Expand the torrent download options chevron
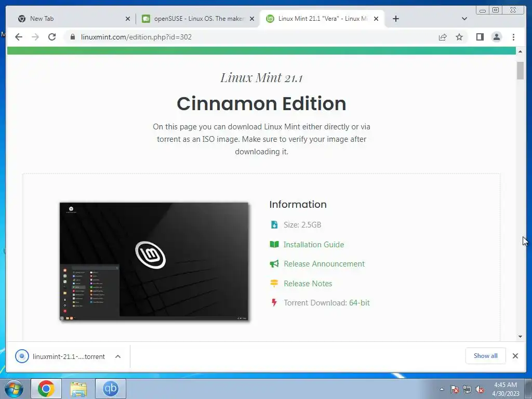 coord(118,356)
